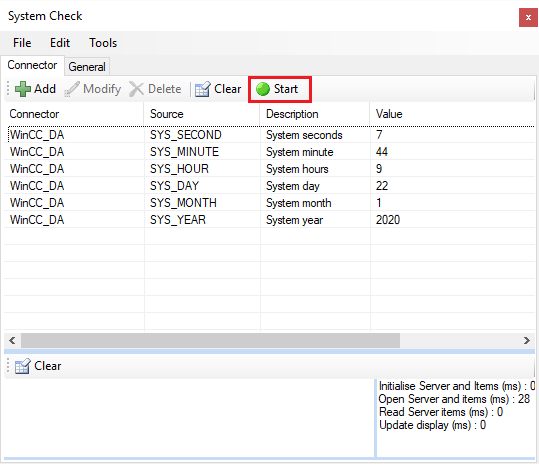
Task: Click the System hours description
Action: point(297,169)
